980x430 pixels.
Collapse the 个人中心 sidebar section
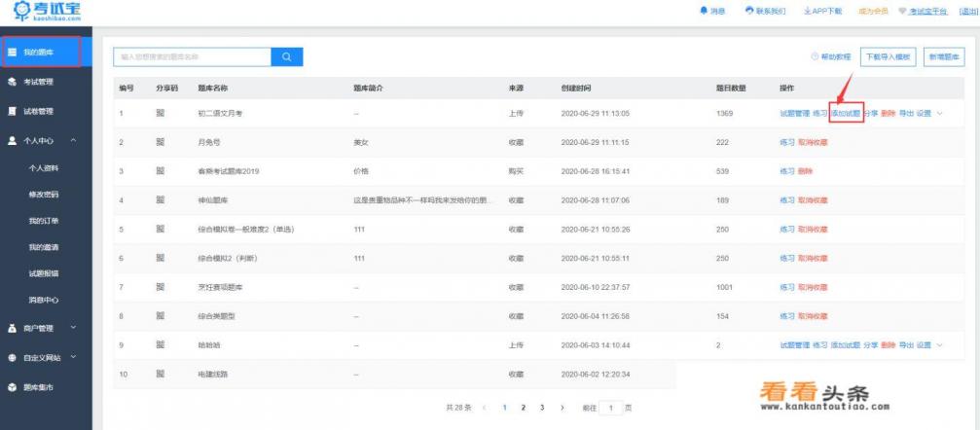pyautogui.click(x=74, y=141)
